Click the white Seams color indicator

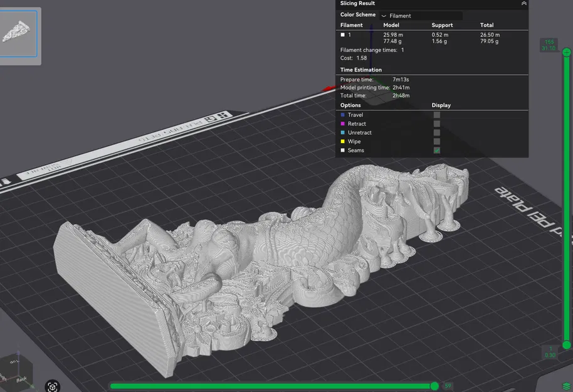click(342, 150)
